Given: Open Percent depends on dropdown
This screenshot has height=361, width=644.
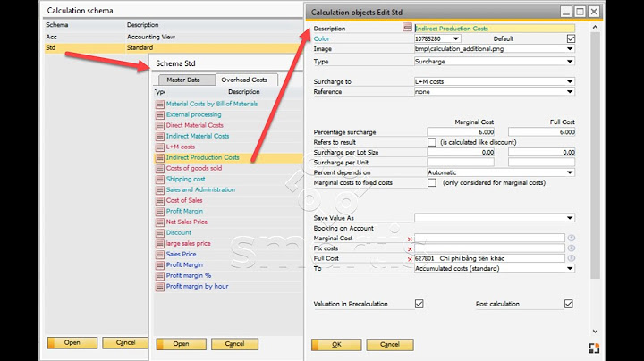Looking at the screenshot, I should (570, 172).
